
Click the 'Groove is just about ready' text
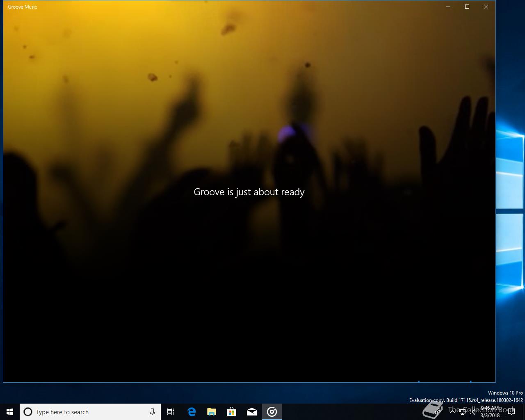249,192
